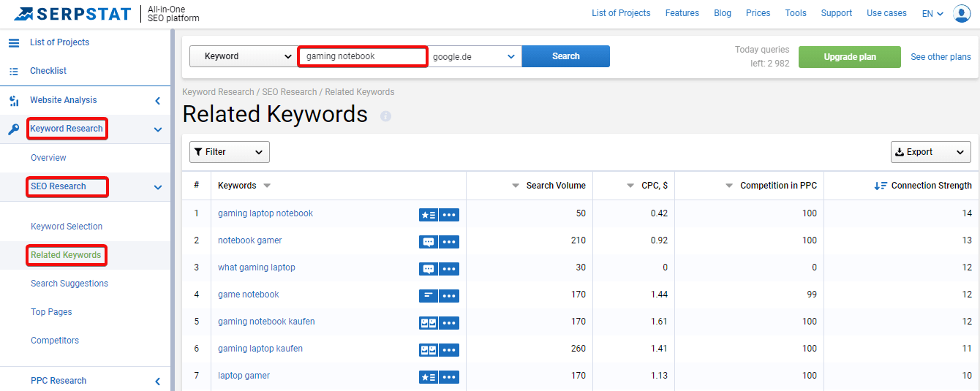Click SERP features icon for game notebook

pos(429,296)
